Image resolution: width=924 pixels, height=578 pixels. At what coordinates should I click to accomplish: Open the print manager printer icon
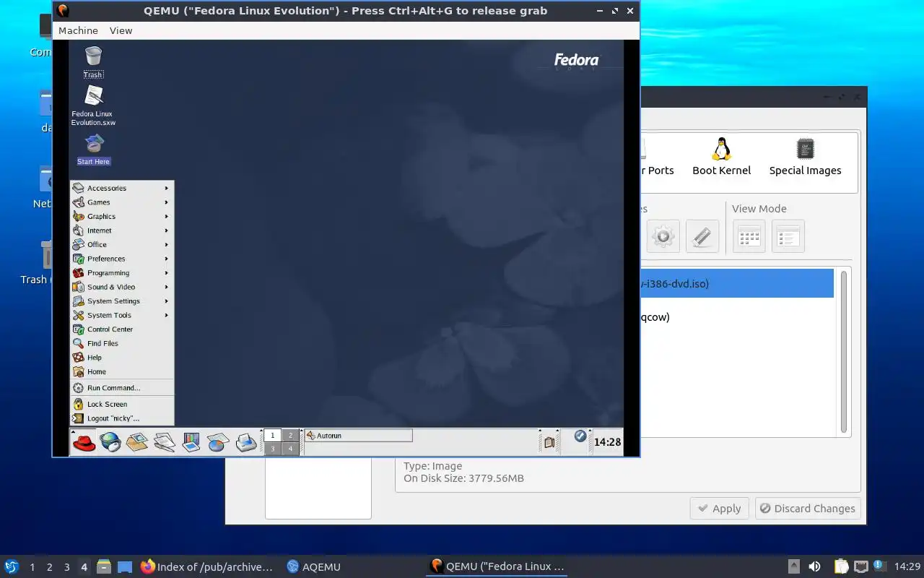pyautogui.click(x=246, y=441)
